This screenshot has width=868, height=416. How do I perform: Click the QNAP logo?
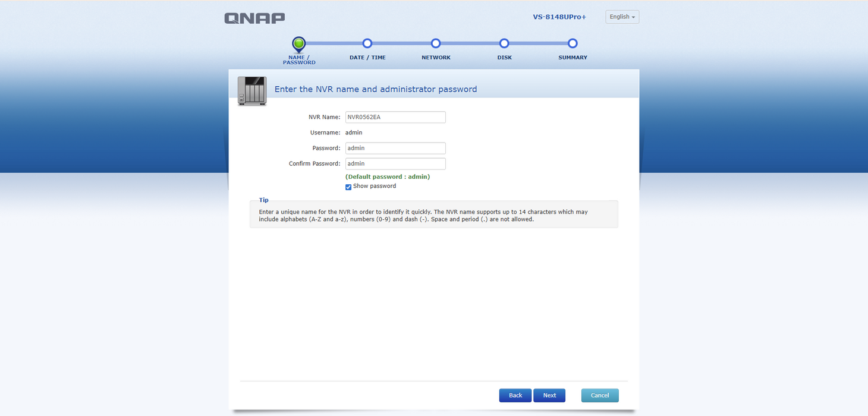(254, 18)
